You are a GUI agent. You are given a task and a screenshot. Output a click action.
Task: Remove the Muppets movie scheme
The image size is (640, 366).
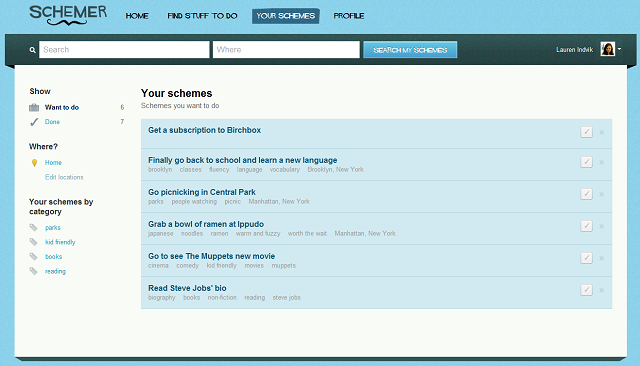(x=601, y=258)
